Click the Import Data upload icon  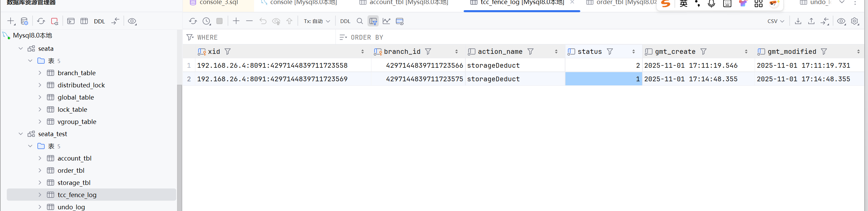click(x=811, y=21)
